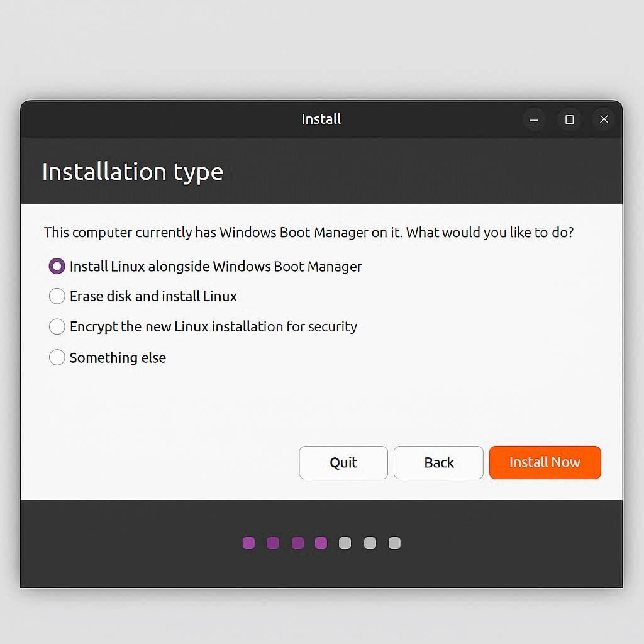Click the Installation type heading

[x=132, y=172]
